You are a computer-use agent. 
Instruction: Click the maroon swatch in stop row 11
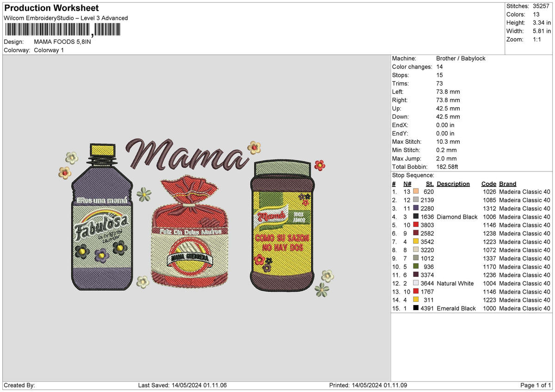pyautogui.click(x=416, y=275)
